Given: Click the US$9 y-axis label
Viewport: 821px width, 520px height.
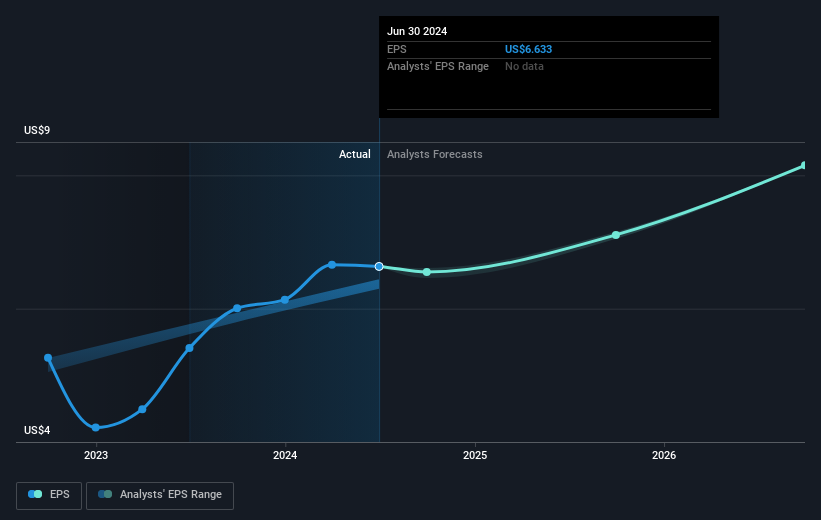Looking at the screenshot, I should click(x=37, y=130).
